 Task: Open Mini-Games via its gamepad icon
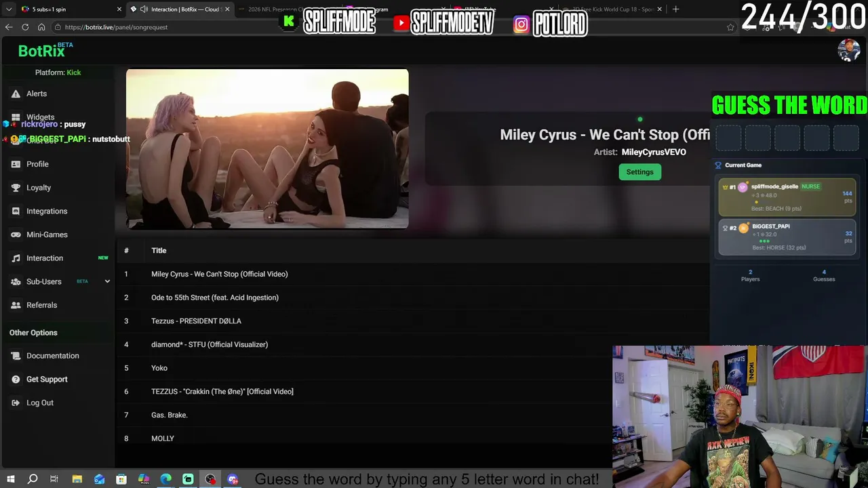(16, 235)
